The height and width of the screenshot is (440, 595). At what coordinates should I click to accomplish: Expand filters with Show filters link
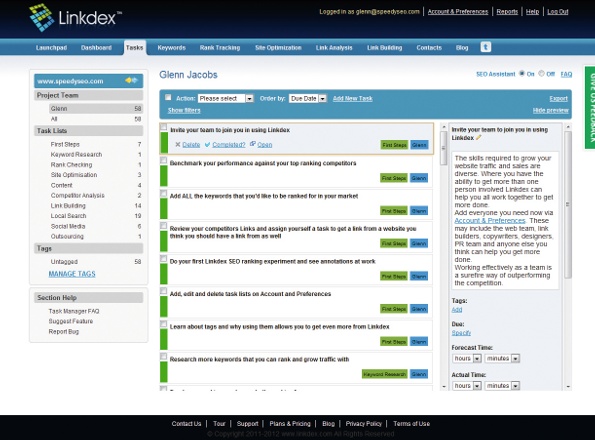184,110
